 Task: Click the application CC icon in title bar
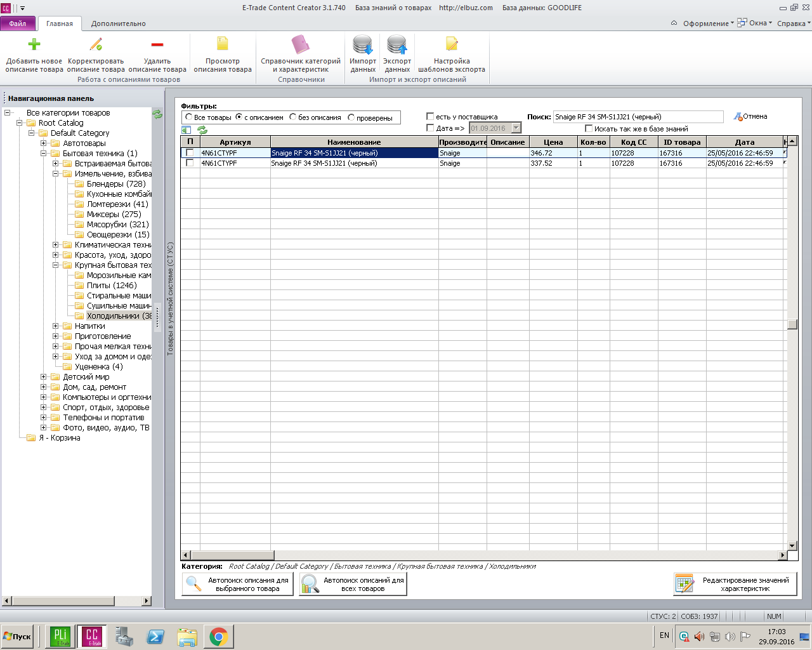[6, 8]
